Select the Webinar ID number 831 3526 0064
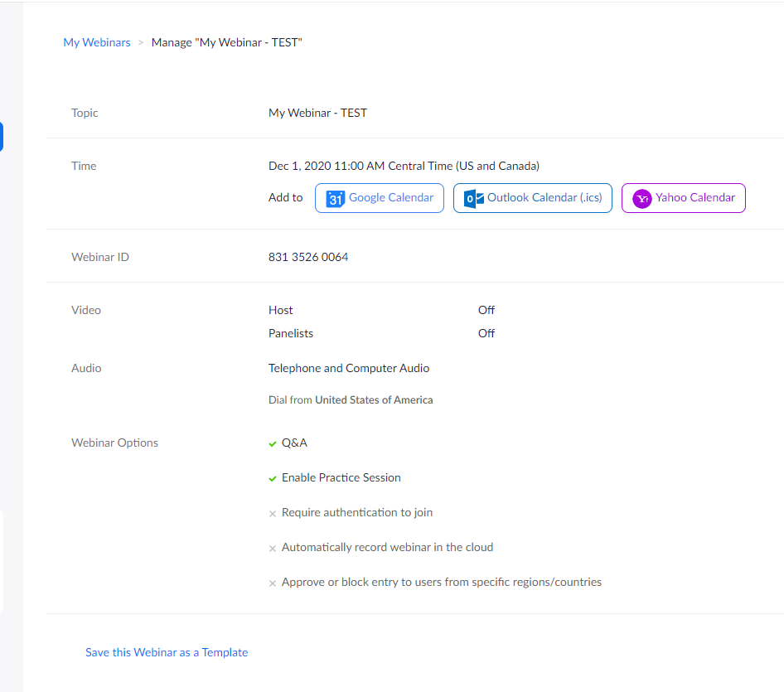The height and width of the screenshot is (692, 784). point(308,257)
